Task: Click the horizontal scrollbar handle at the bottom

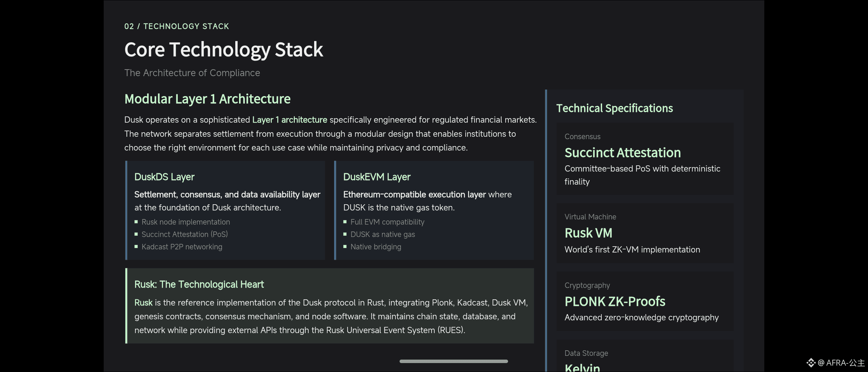Action: [x=453, y=361]
